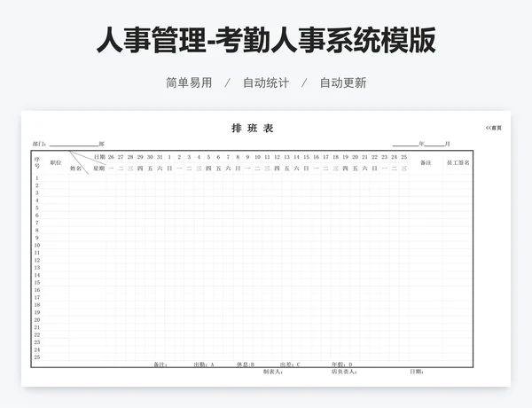Click the year blank before 年
The image size is (532, 408).
pos(405,144)
